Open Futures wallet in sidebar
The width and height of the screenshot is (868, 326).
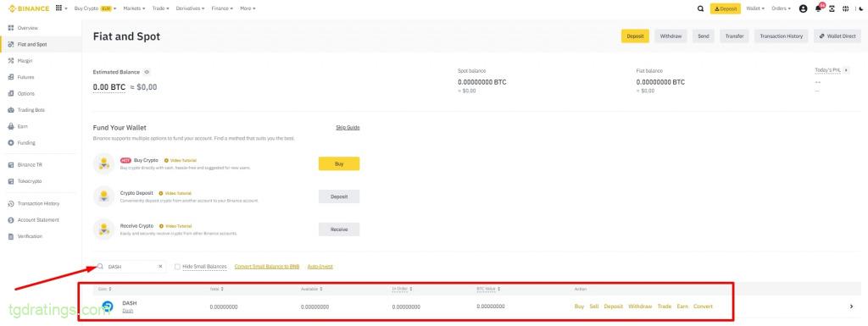[x=25, y=77]
